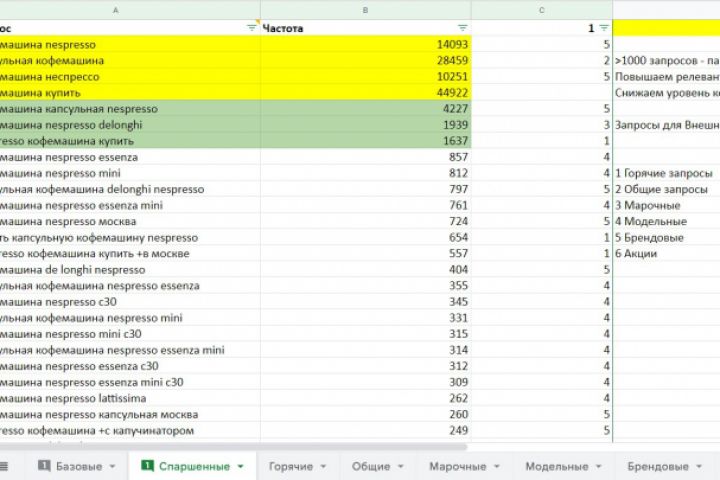Open filter icon in column A header
Image resolution: width=720 pixels, height=480 pixels.
coord(251,28)
